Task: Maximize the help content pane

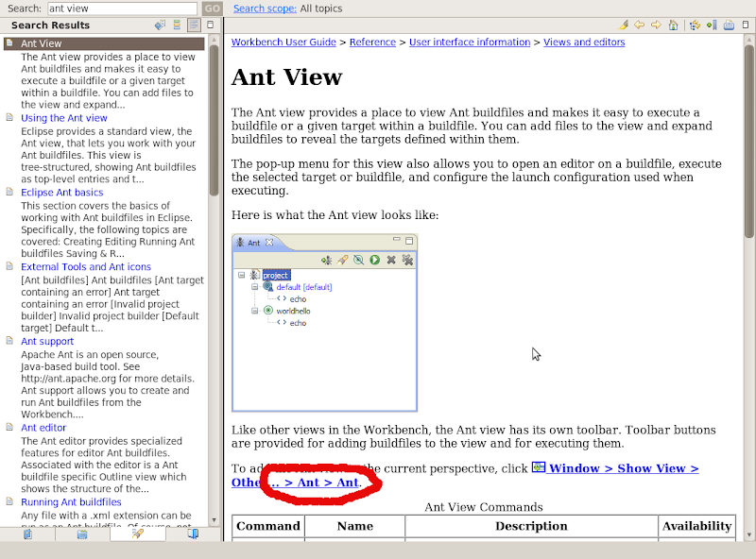Action: [x=746, y=25]
